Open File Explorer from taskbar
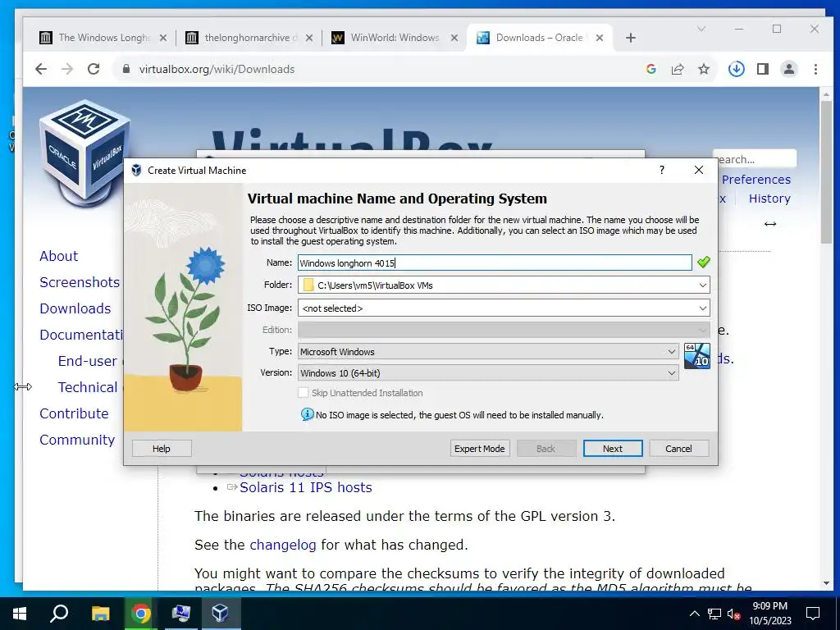 coord(100,614)
